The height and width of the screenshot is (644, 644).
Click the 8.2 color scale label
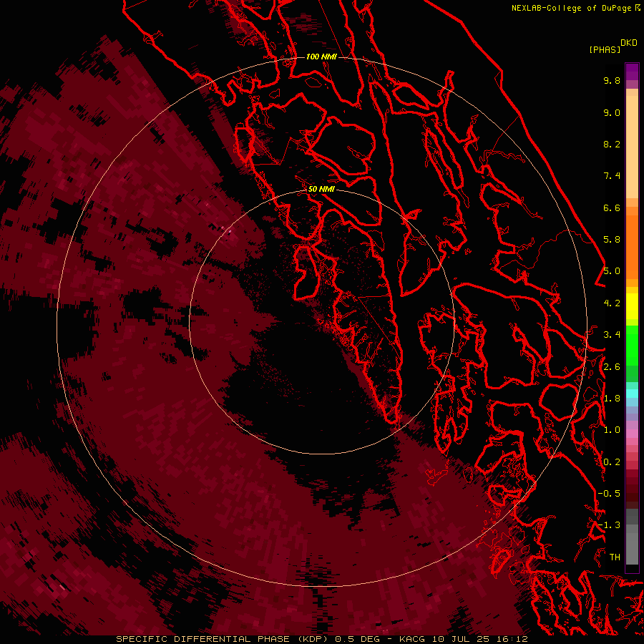pyautogui.click(x=612, y=144)
